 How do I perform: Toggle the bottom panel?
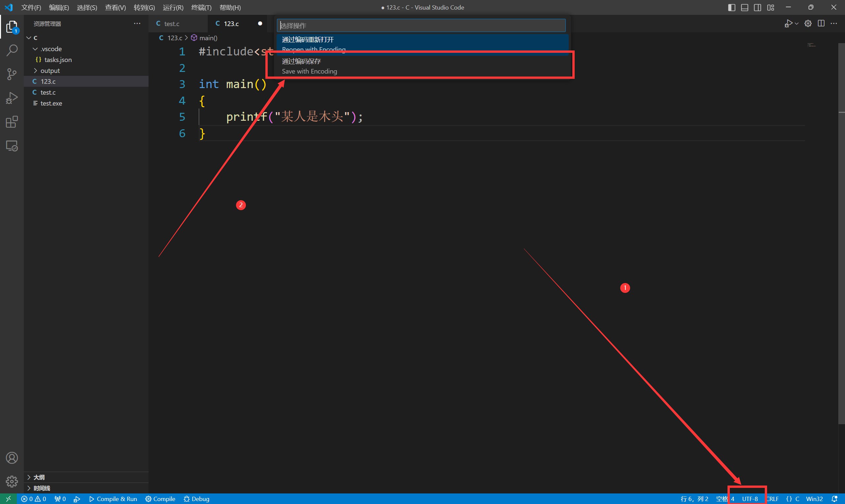pyautogui.click(x=744, y=8)
